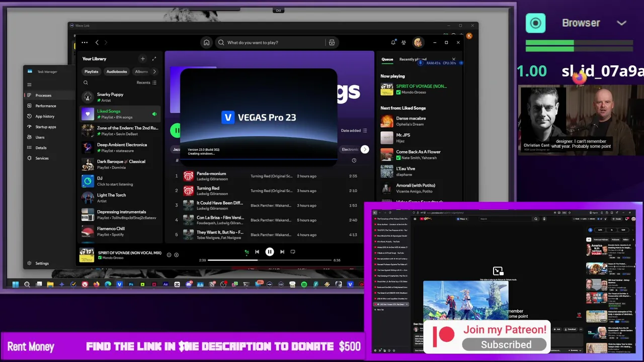The width and height of the screenshot is (644, 362).
Task: Toggle Smart Shuffle in player bar
Action: pyautogui.click(x=247, y=252)
